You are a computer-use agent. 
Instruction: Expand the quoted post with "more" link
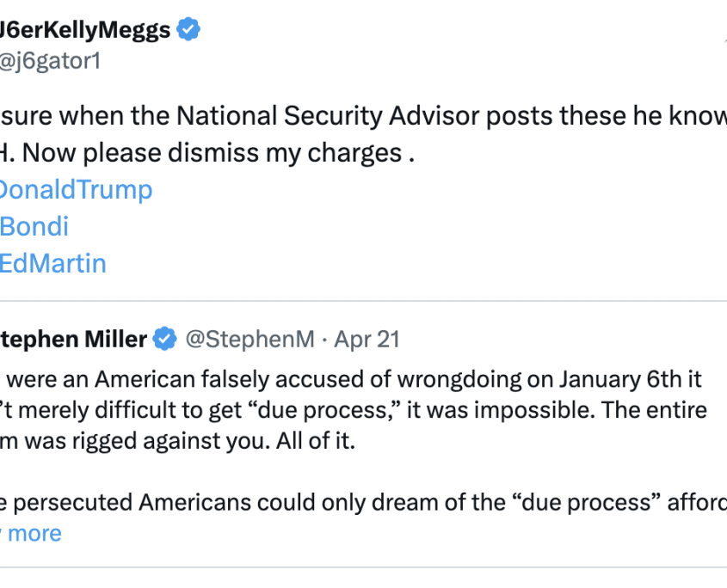point(34,533)
